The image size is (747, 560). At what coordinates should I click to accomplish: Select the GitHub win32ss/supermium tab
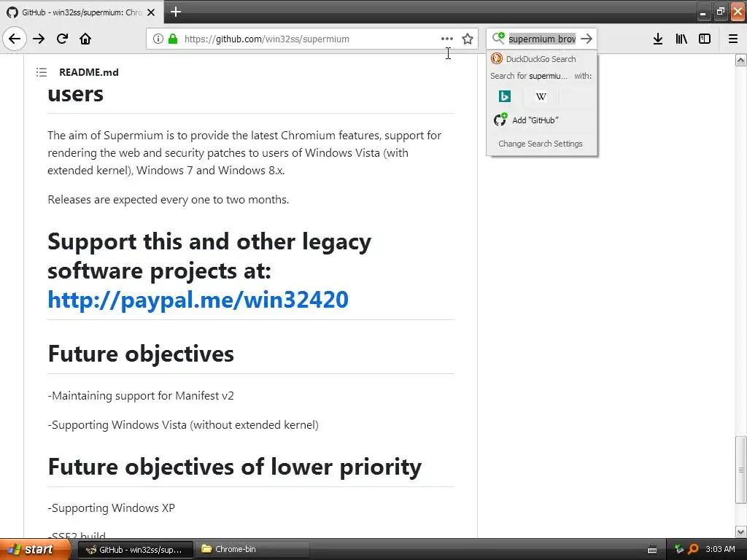pos(81,12)
